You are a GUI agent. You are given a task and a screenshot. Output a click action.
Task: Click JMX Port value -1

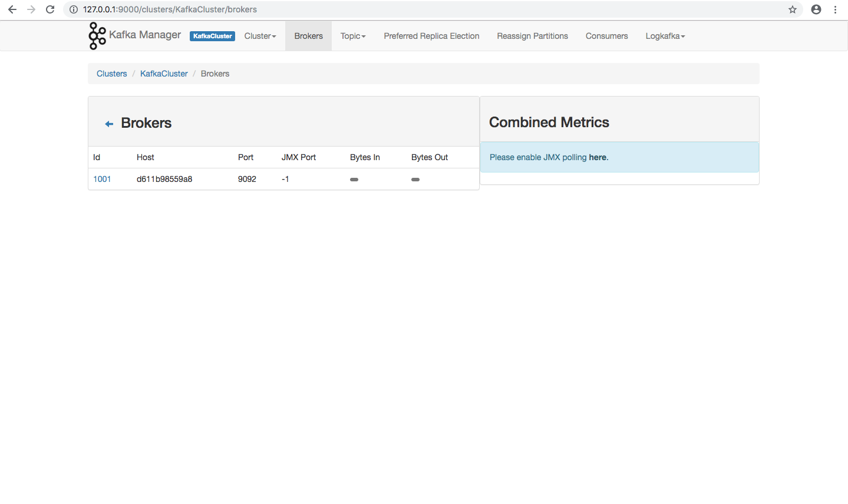(285, 179)
